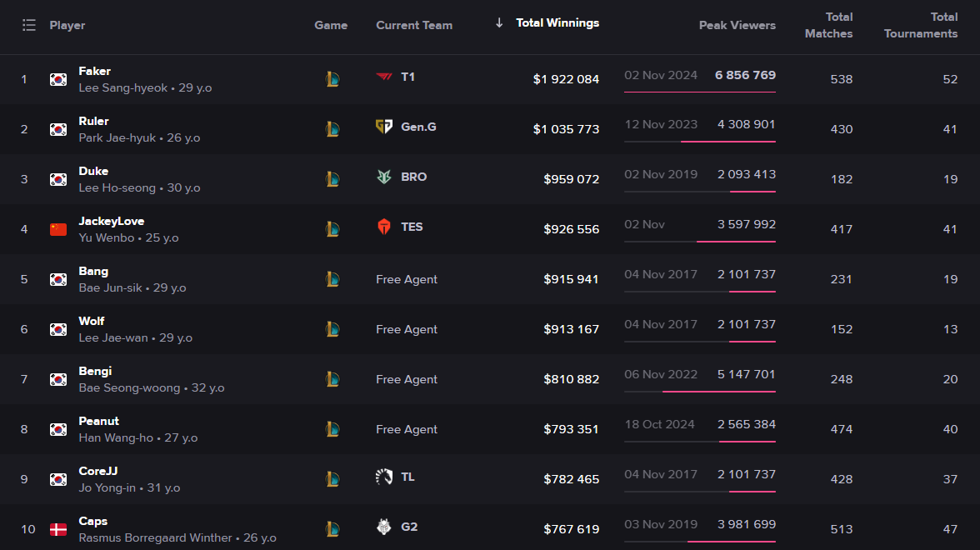The width and height of the screenshot is (980, 550).
Task: Click Faker's peak viewers progress bar
Action: point(699,92)
